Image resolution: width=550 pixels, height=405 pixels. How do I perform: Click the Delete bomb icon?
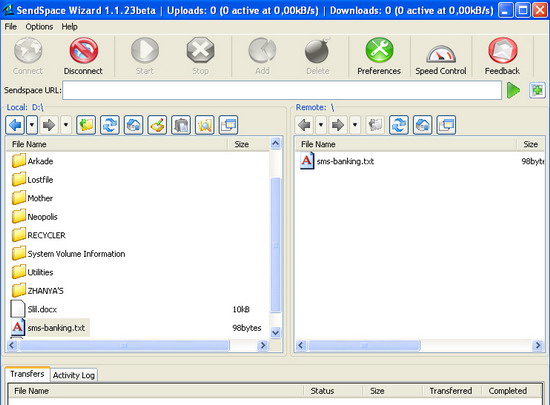tap(317, 50)
